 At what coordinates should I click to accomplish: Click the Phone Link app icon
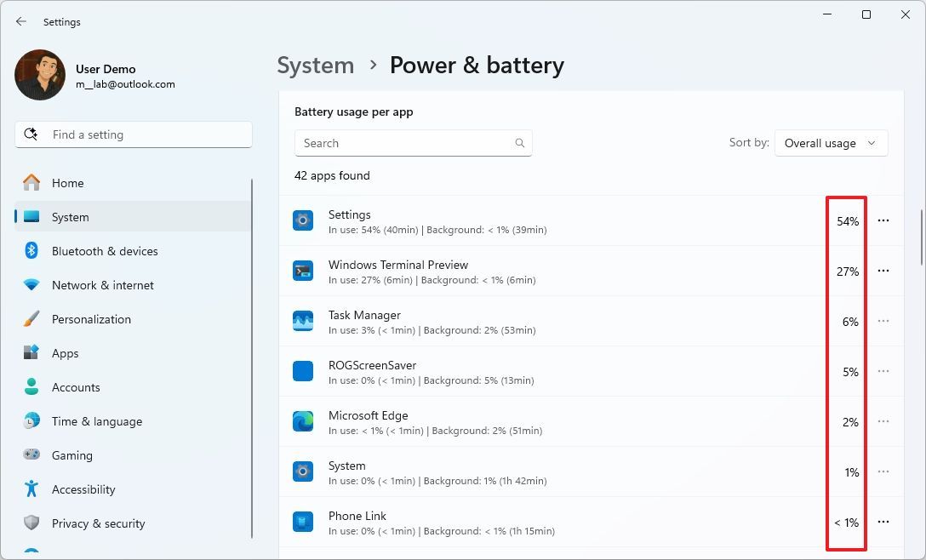tap(303, 522)
